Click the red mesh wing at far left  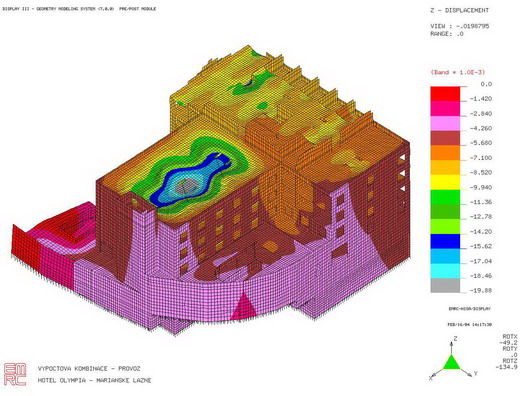(26, 241)
